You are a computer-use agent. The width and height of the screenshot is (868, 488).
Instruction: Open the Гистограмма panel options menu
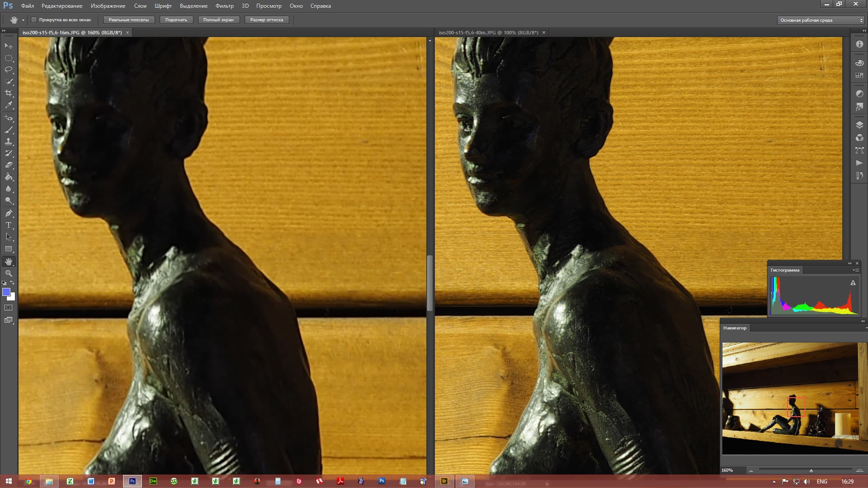(856, 270)
